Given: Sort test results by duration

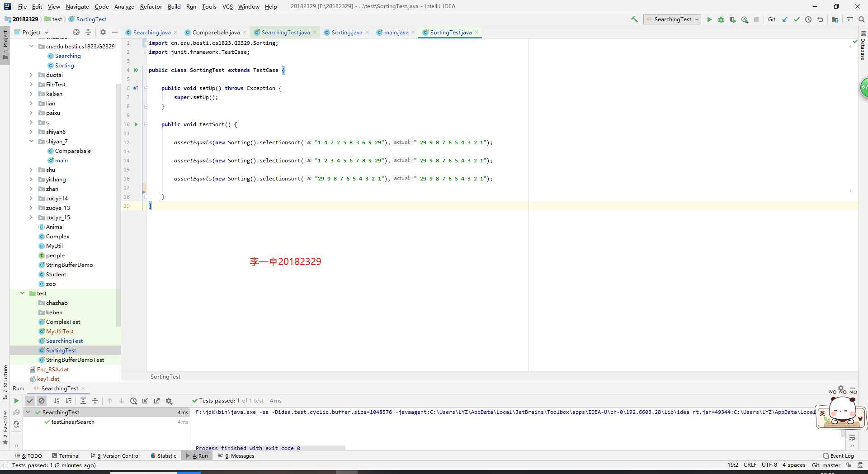Looking at the screenshot, I should click(68, 401).
